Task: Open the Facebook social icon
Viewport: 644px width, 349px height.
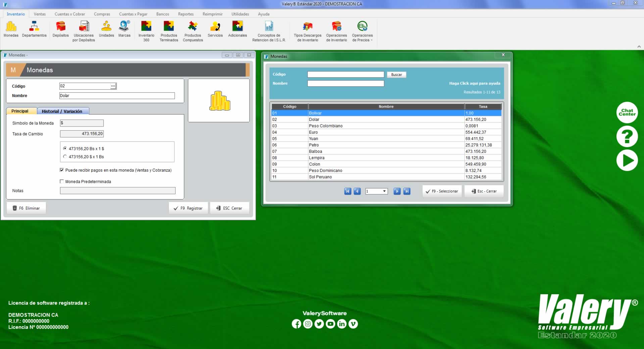Action: tap(296, 324)
